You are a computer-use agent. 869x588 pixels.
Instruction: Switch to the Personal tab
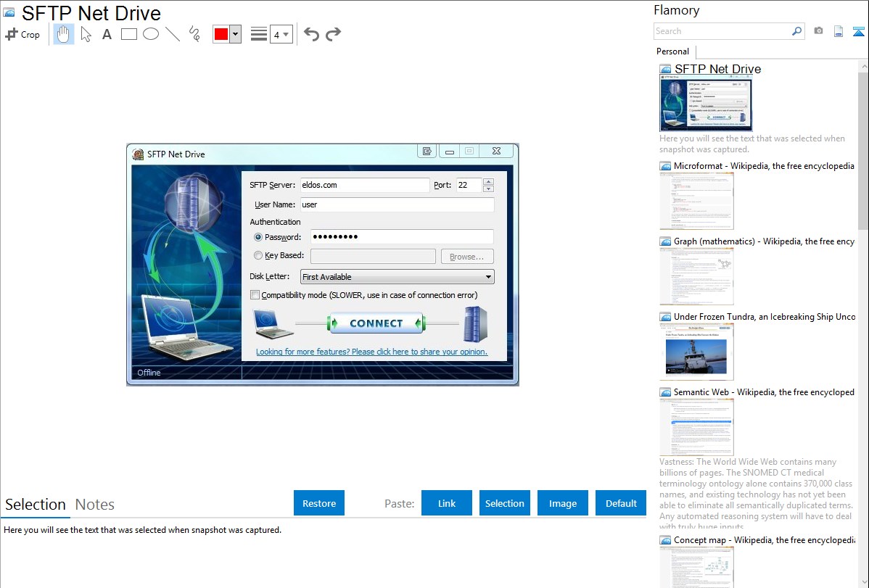tap(673, 51)
